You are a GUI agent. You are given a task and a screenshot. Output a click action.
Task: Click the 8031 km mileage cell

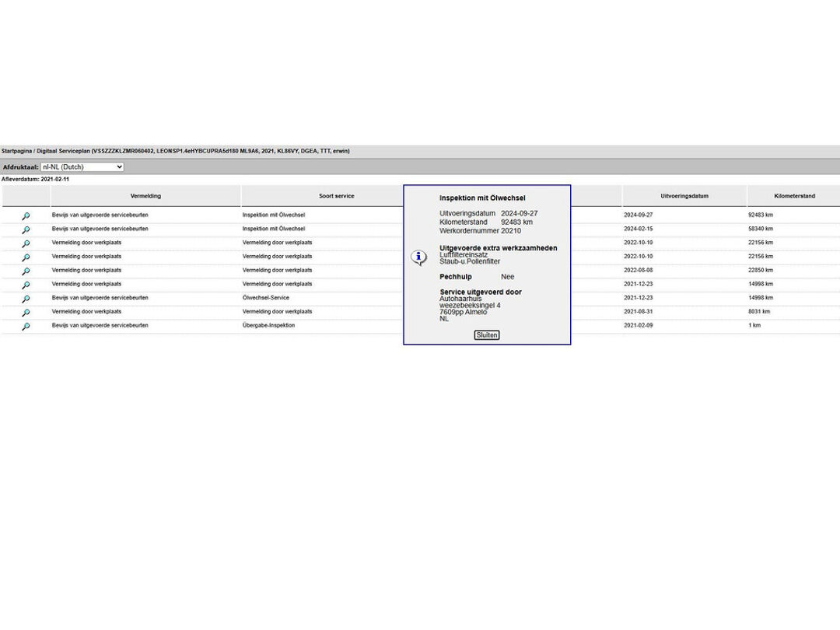(759, 312)
